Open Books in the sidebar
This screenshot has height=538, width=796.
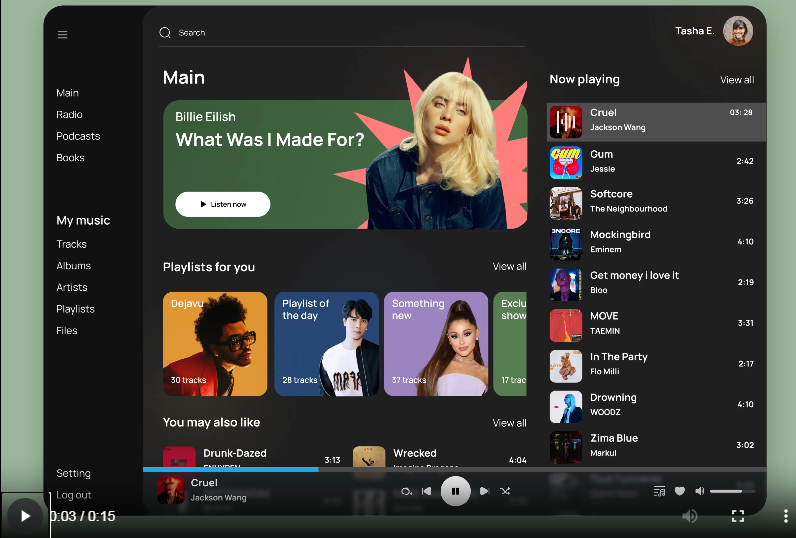pos(71,158)
